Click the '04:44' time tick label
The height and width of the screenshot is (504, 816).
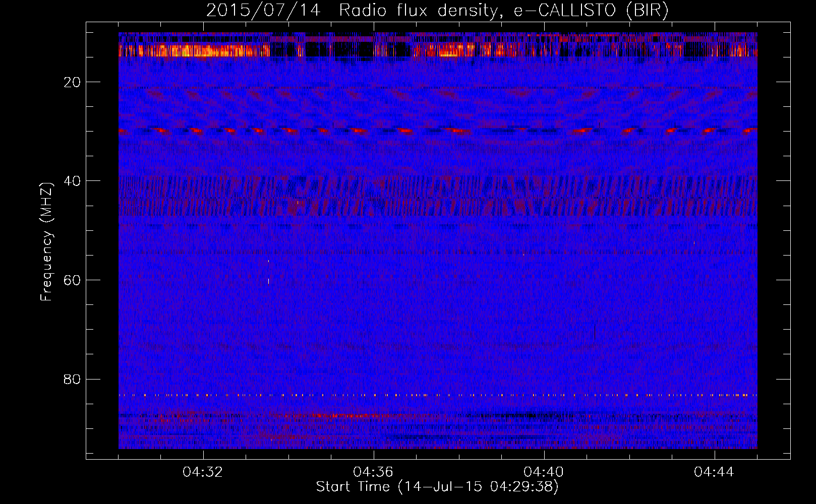714,472
